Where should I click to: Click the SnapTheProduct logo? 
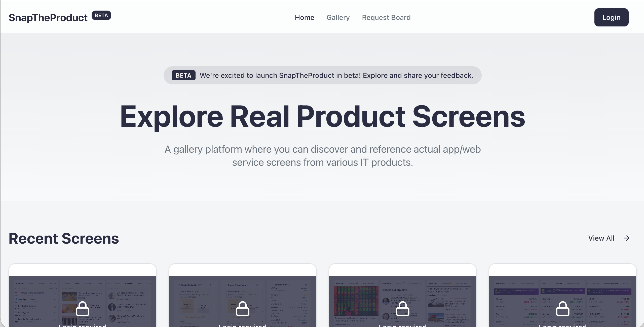point(48,18)
